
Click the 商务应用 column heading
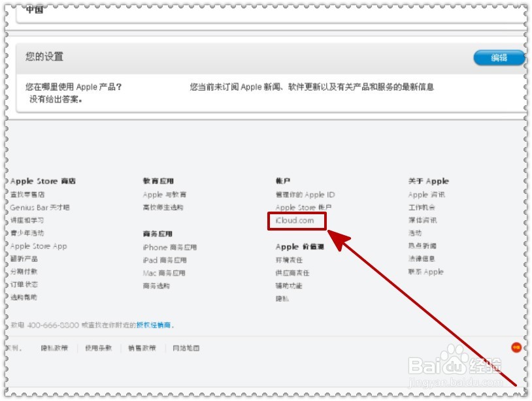(158, 234)
